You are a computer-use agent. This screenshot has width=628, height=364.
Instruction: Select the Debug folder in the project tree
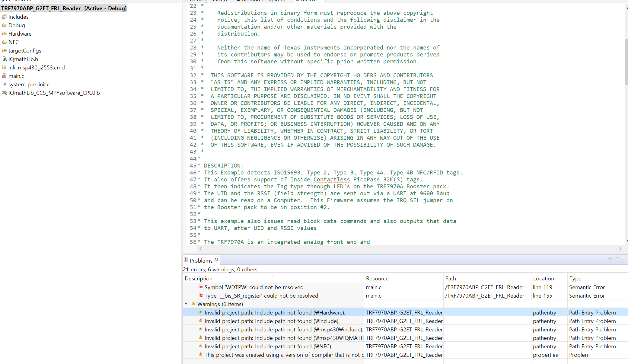tap(17, 25)
